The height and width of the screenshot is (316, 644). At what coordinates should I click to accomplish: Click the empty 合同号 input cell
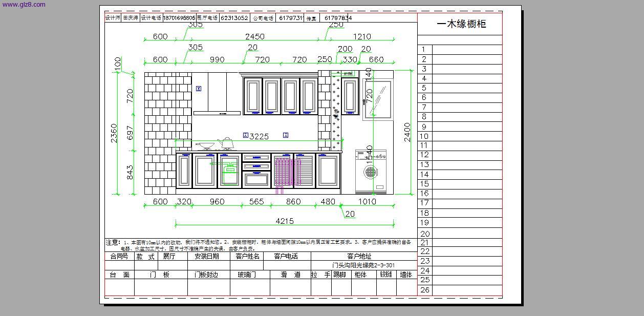119,265
